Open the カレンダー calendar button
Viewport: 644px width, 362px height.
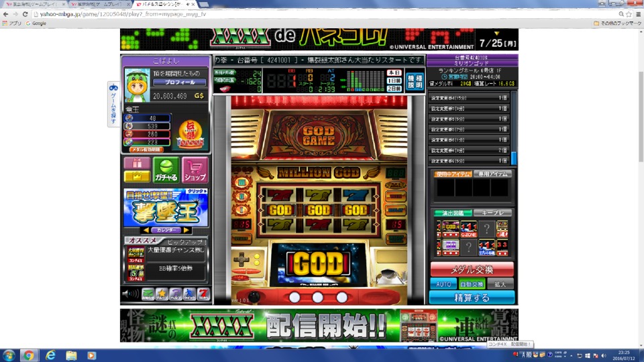click(x=166, y=230)
